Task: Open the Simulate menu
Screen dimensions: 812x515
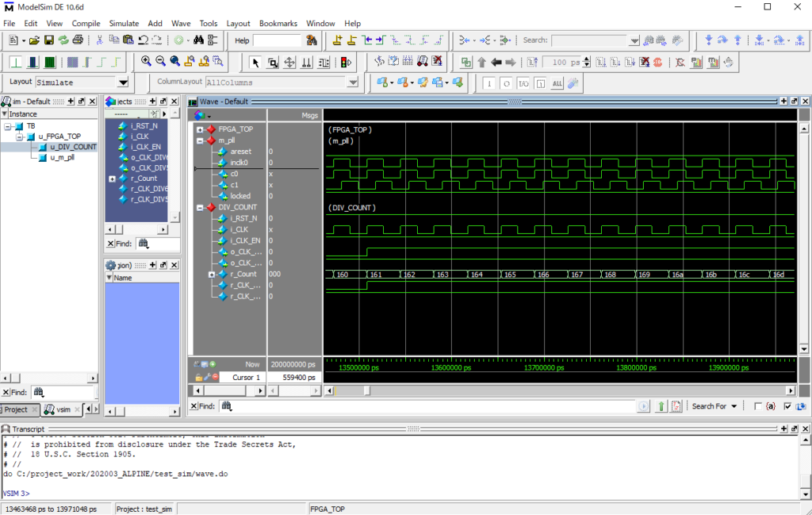Action: (x=124, y=24)
